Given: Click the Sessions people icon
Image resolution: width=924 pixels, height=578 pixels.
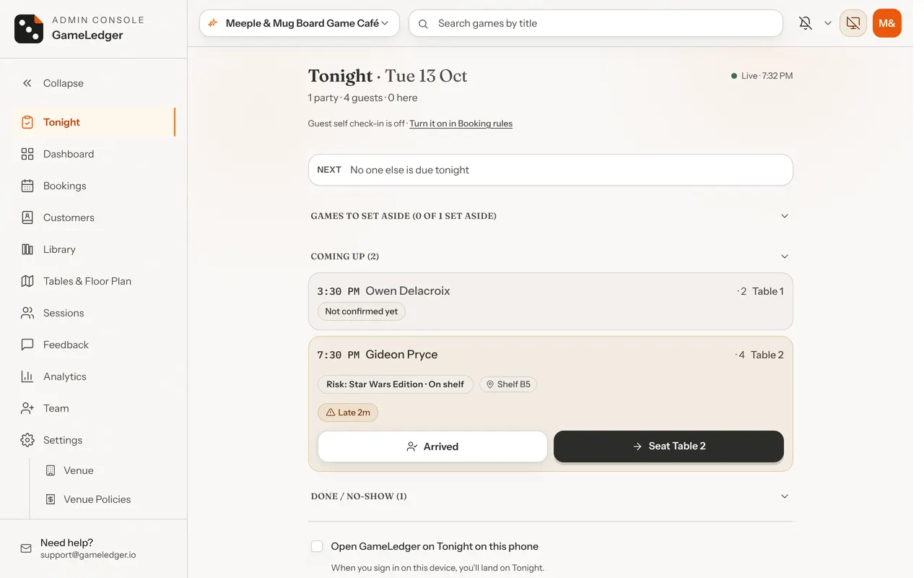Looking at the screenshot, I should [27, 313].
